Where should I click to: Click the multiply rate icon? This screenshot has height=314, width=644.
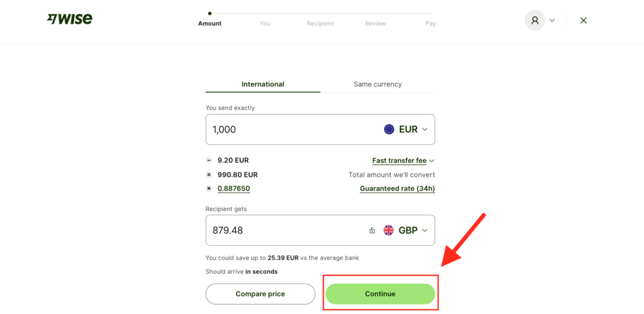(x=209, y=189)
